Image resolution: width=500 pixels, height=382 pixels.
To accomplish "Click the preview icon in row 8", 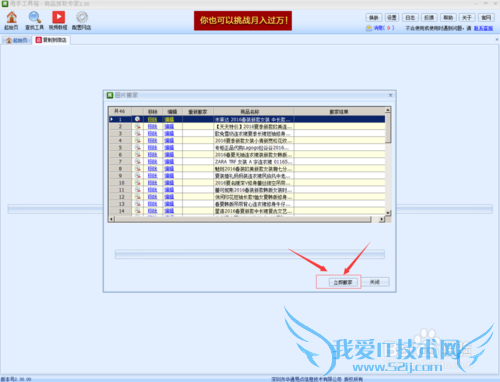I will [x=137, y=169].
